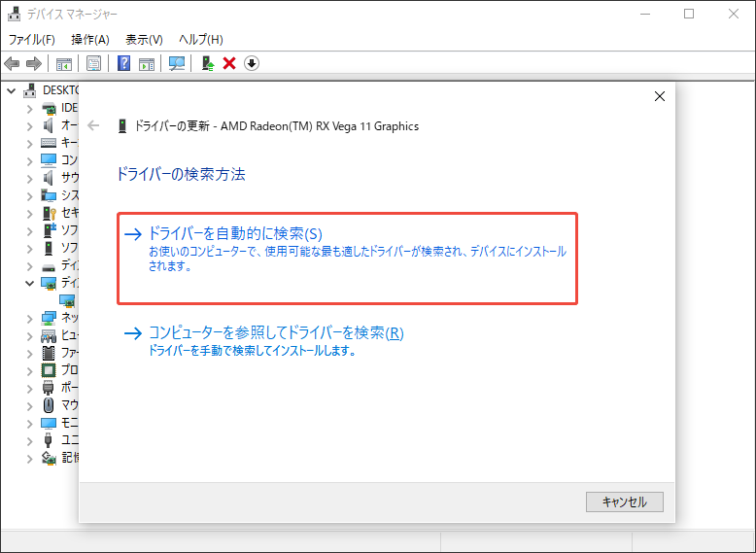This screenshot has width=756, height=553.
Task: Expand the IDE row chevron
Action: click(30, 109)
